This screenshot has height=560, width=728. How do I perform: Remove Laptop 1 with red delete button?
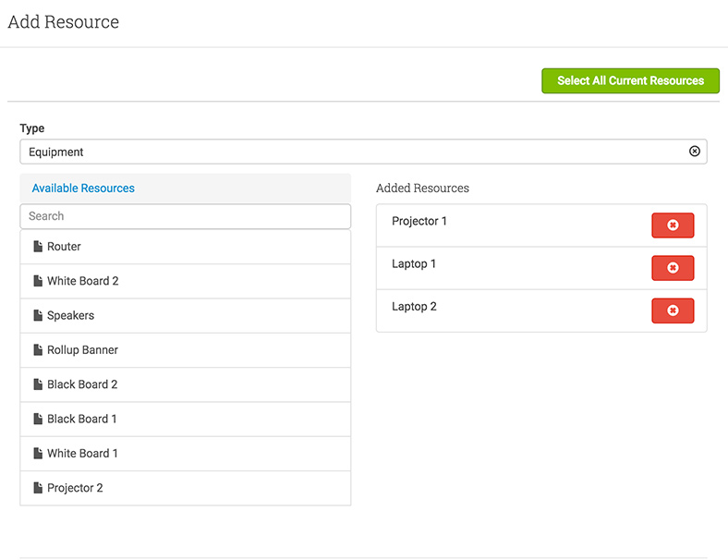click(x=673, y=268)
